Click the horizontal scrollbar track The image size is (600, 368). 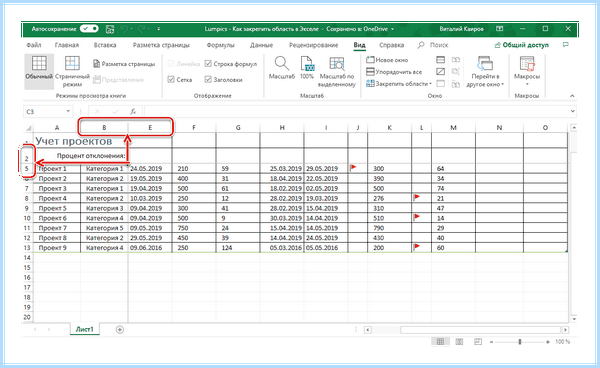480,330
